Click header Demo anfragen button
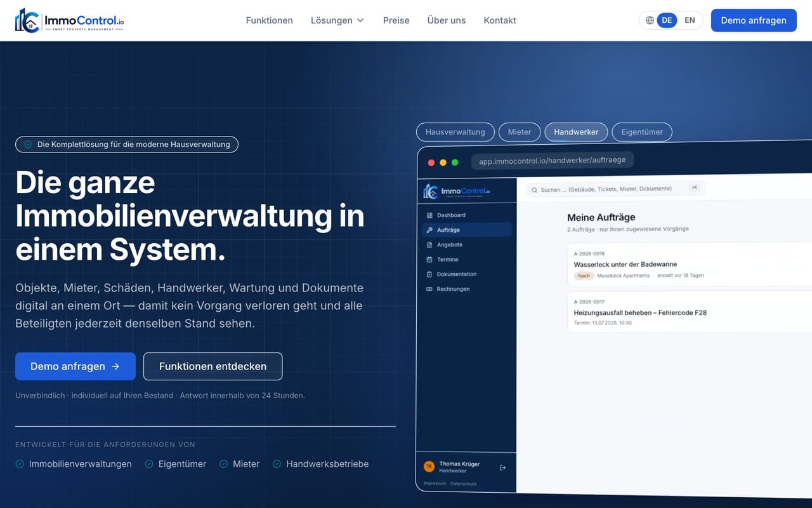 [754, 20]
